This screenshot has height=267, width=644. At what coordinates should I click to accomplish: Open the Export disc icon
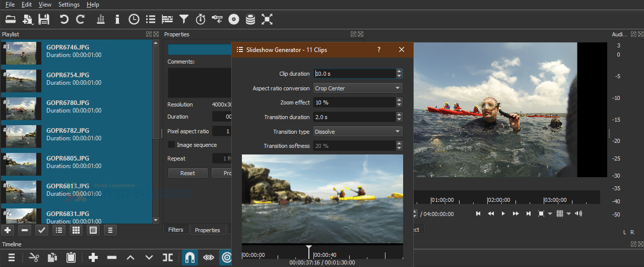[233, 19]
